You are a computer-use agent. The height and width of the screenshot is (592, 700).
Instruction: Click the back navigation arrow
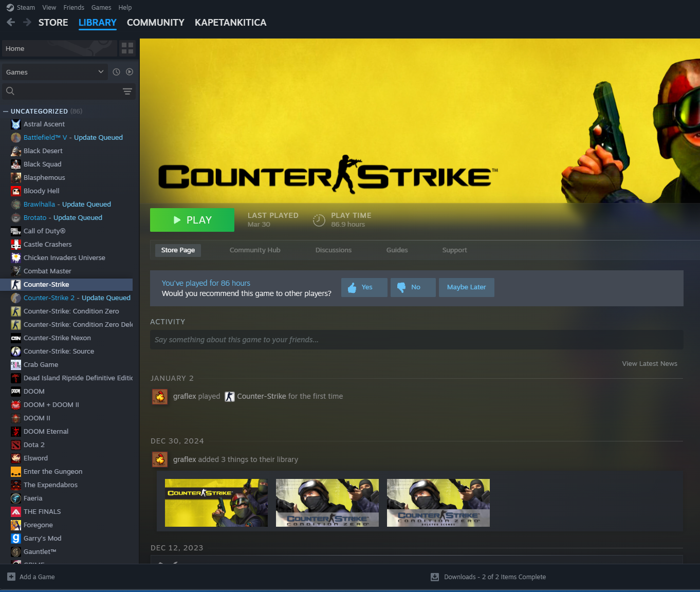11,22
